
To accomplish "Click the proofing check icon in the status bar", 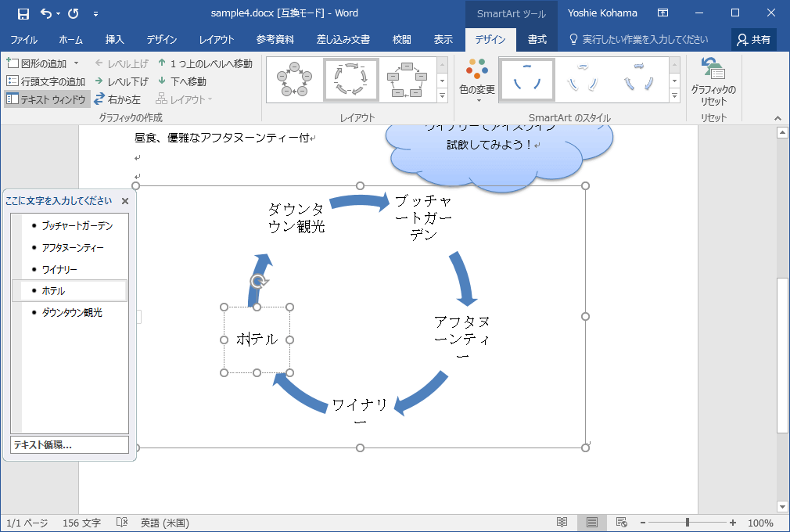I will [x=122, y=523].
